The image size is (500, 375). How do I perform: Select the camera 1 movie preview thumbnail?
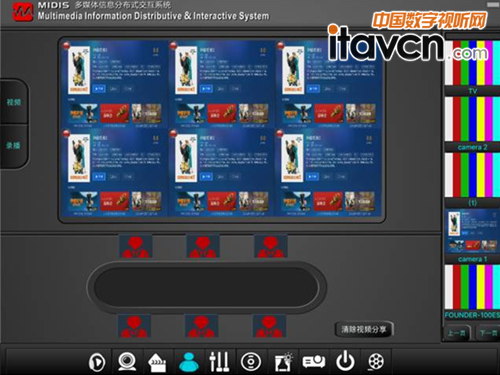point(472,231)
